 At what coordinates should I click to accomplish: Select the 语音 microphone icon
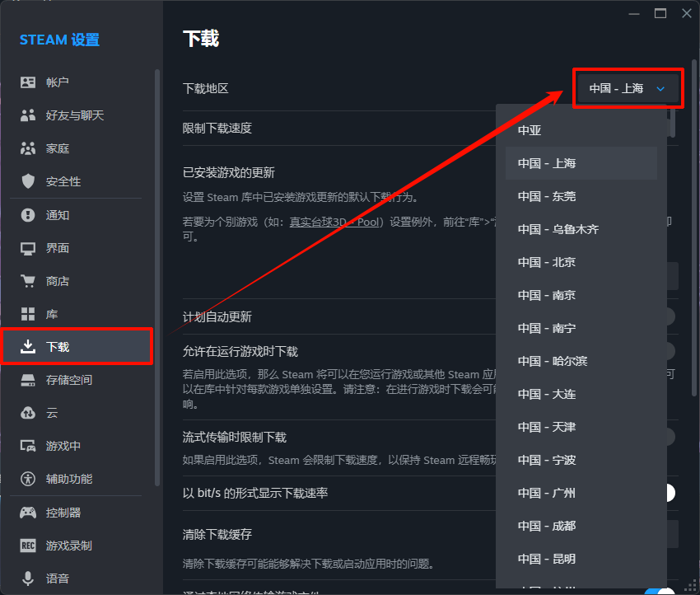[28, 579]
